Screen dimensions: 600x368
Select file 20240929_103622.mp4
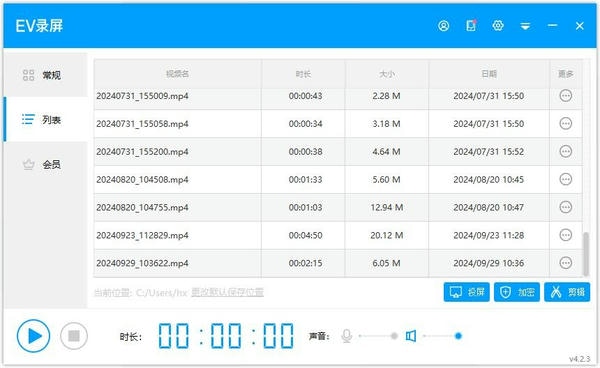tap(142, 263)
